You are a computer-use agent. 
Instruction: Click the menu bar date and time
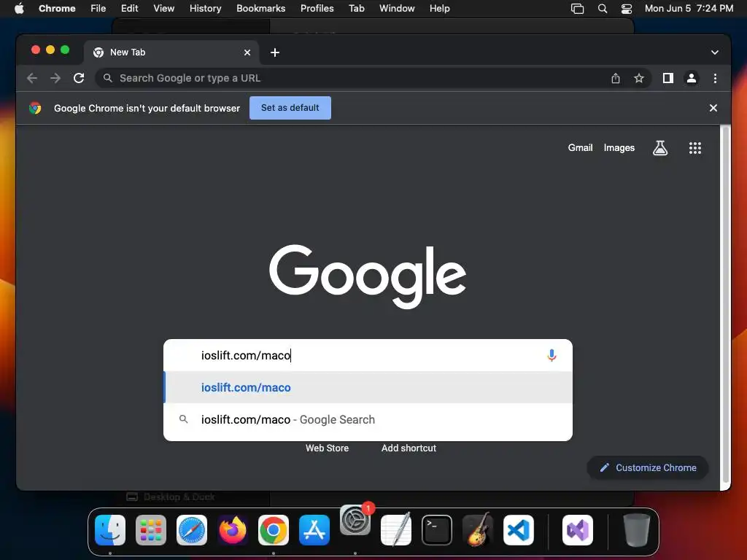[689, 9]
